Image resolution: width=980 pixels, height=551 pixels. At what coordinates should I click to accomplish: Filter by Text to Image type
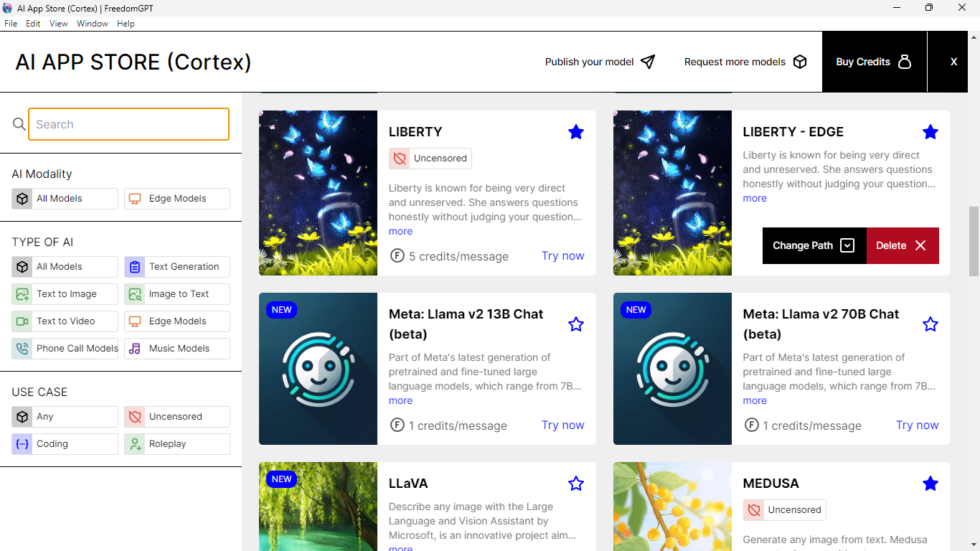65,294
